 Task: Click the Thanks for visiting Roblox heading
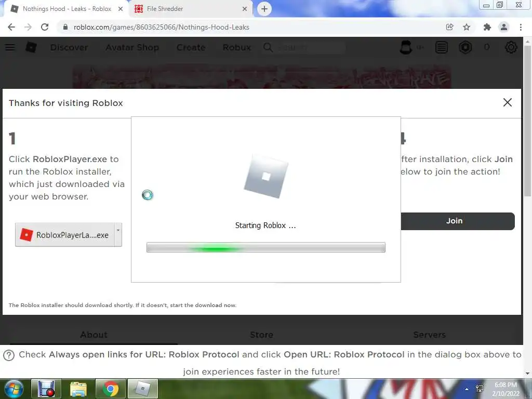pos(66,103)
